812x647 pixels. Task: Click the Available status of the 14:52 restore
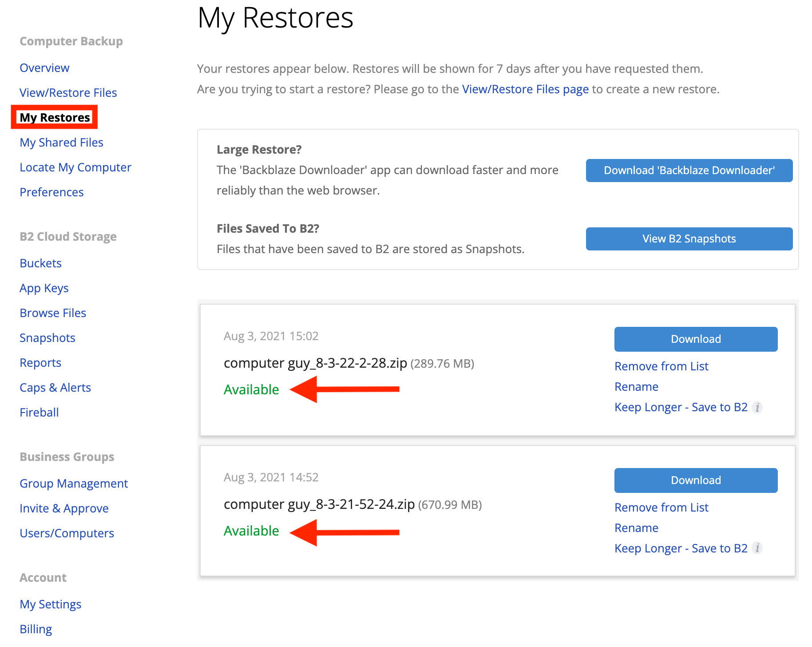tap(251, 531)
